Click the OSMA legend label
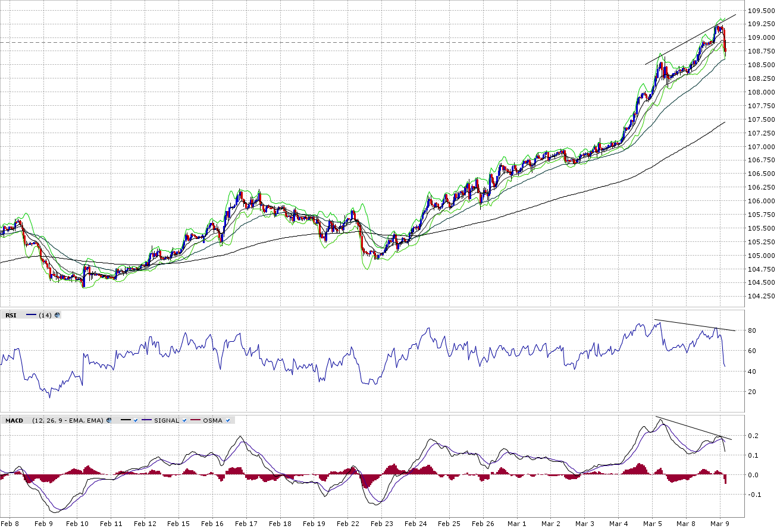 [213, 420]
